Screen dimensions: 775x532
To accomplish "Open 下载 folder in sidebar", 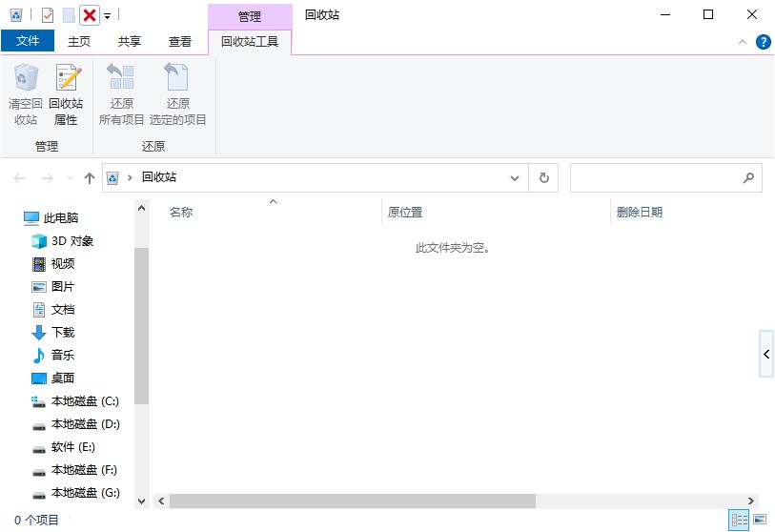I will pyautogui.click(x=52, y=332).
